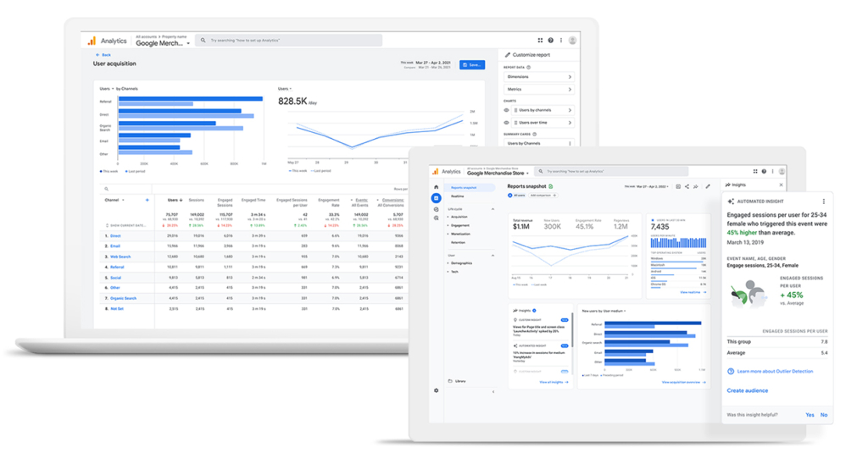Click the Insights icon in the Reports snapshot toolbar
The height and width of the screenshot is (453, 868).
(x=696, y=186)
